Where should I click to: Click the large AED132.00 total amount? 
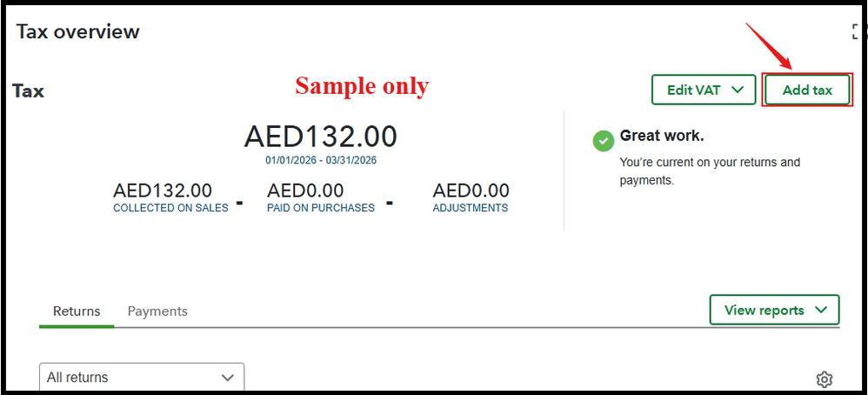click(320, 137)
